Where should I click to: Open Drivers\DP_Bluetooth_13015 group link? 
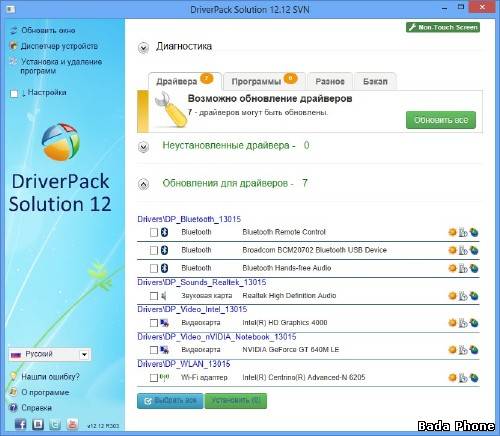tap(189, 219)
